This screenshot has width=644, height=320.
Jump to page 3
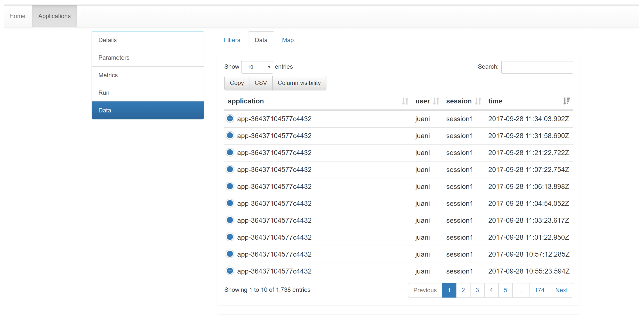(477, 290)
